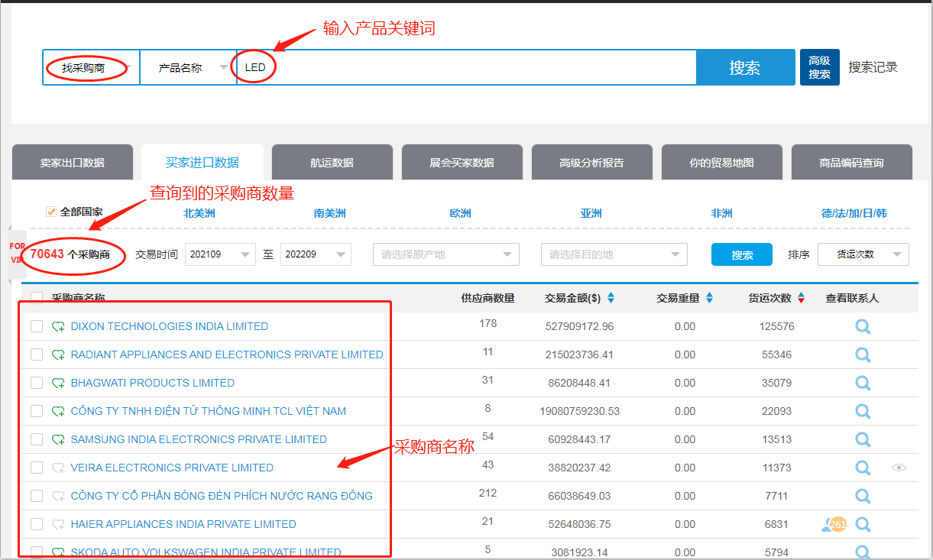Open the 搜索记录 link

click(873, 67)
